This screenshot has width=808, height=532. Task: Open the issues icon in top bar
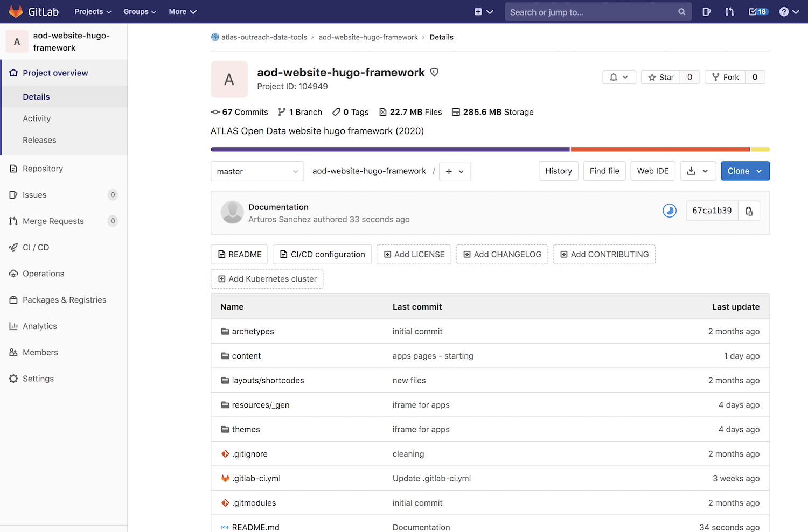pos(707,11)
